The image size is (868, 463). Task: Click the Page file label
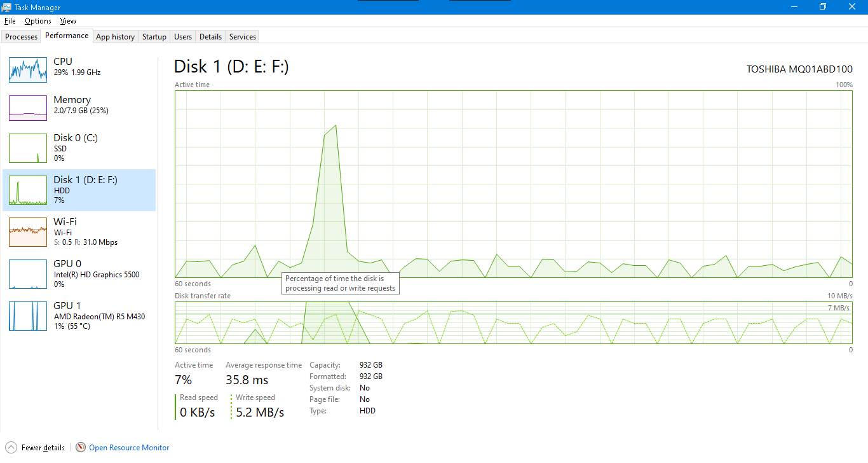pos(325,399)
